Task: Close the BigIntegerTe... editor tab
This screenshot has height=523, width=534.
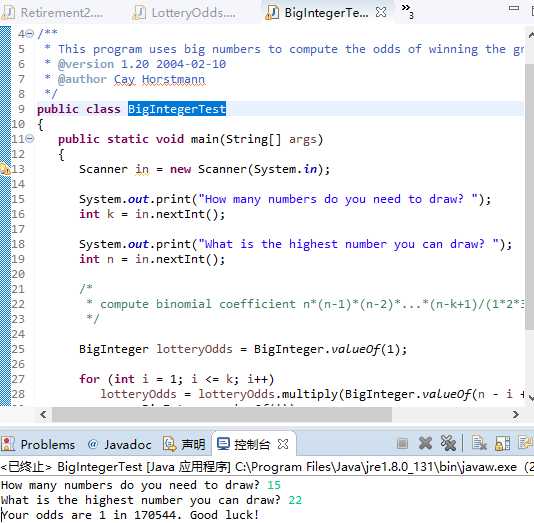Action: tap(381, 13)
